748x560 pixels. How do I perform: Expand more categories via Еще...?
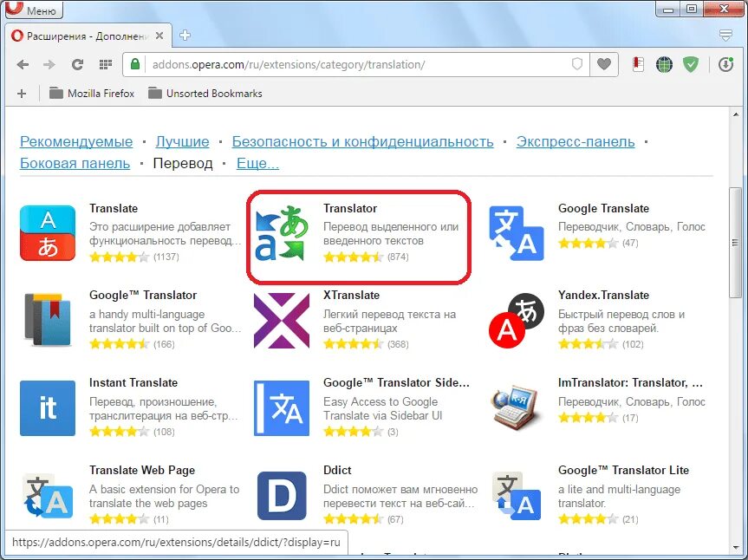pos(257,163)
